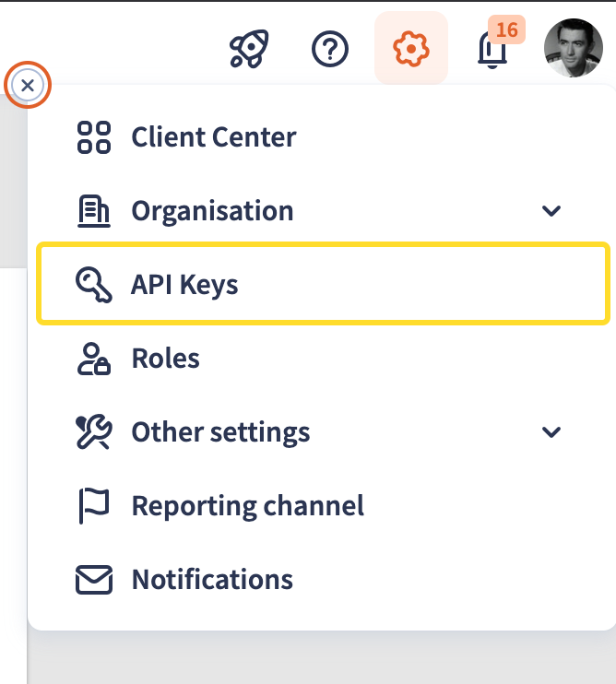Click the Organisation building icon
Image resolution: width=616 pixels, height=684 pixels.
click(94, 211)
